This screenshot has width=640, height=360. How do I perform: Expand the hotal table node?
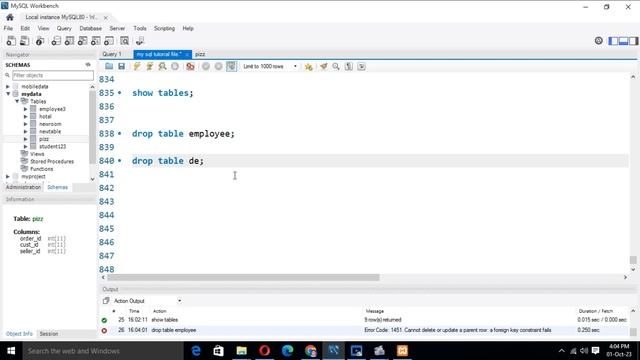[26, 116]
